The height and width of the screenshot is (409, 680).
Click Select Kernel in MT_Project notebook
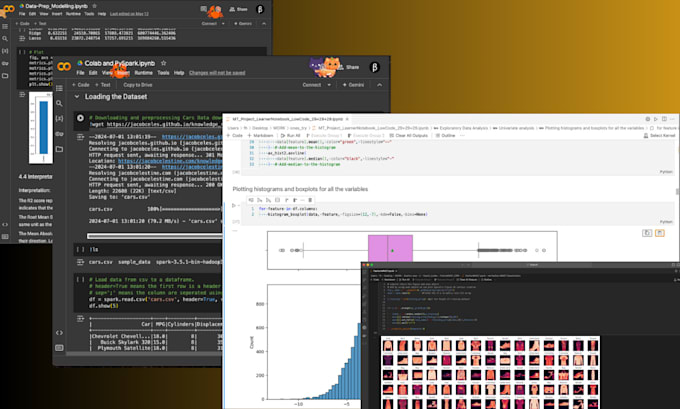click(659, 136)
